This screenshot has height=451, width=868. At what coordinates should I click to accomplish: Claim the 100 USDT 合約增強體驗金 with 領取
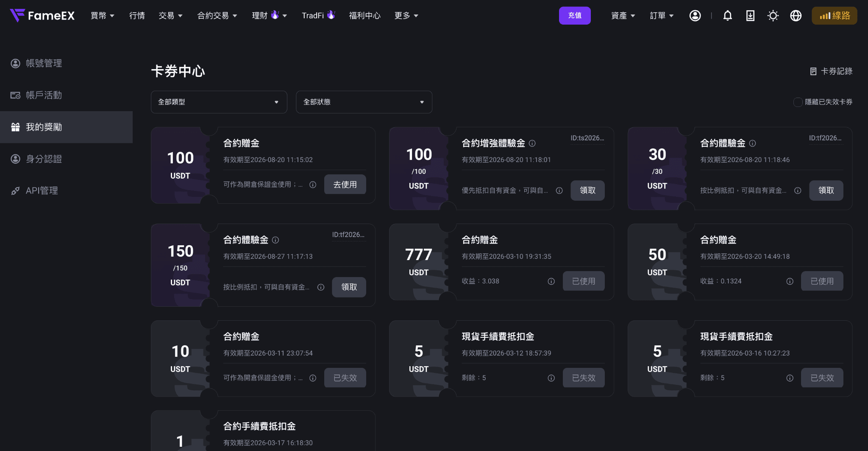pyautogui.click(x=587, y=190)
